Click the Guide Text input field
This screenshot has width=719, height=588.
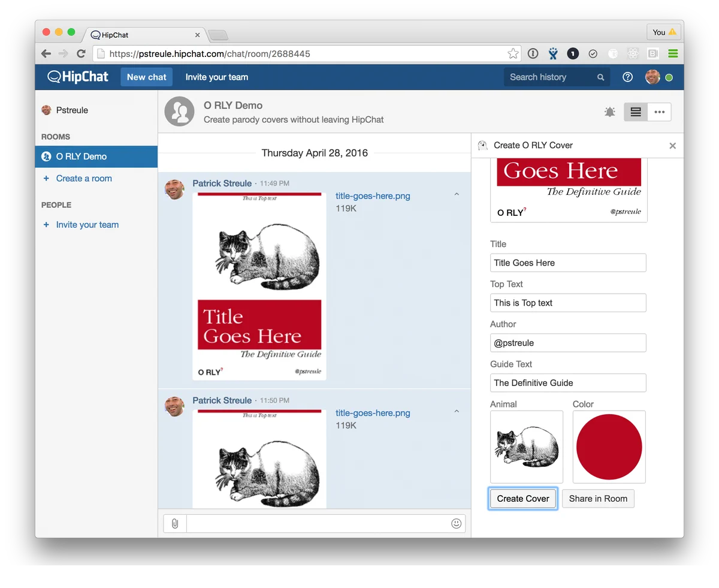568,382
